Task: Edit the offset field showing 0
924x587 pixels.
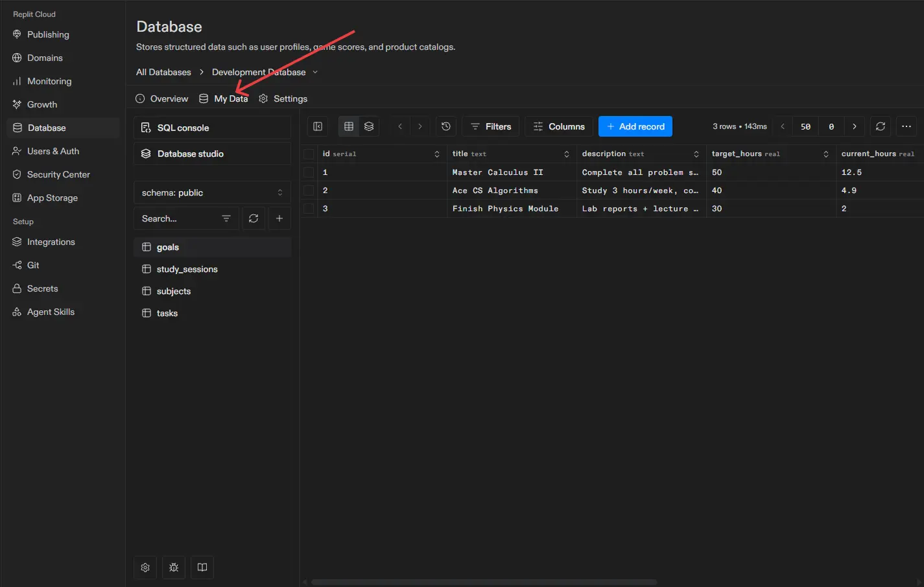Action: point(831,126)
